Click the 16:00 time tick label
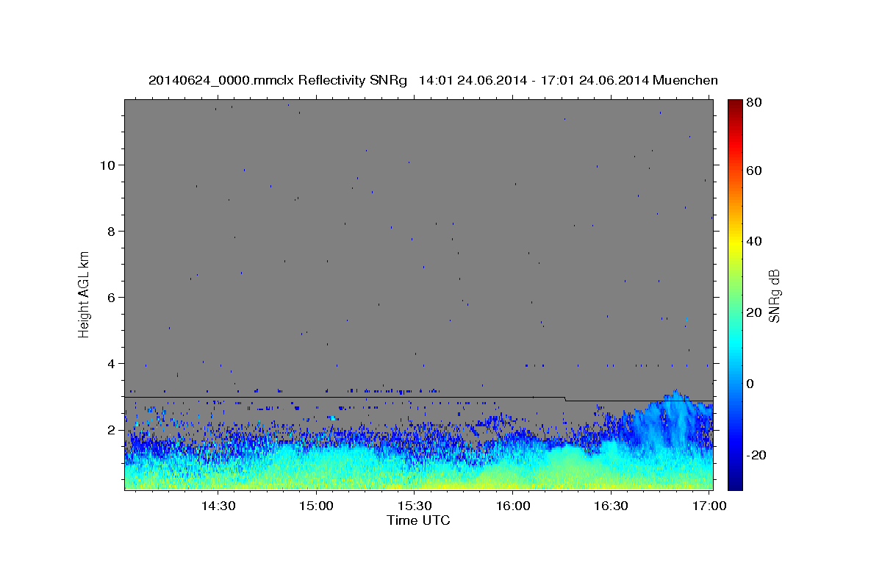The width and height of the screenshot is (882, 588). pyautogui.click(x=513, y=506)
